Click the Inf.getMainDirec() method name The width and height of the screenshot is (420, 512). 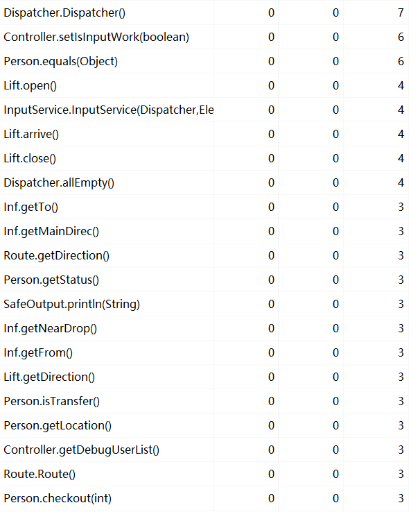tap(51, 231)
